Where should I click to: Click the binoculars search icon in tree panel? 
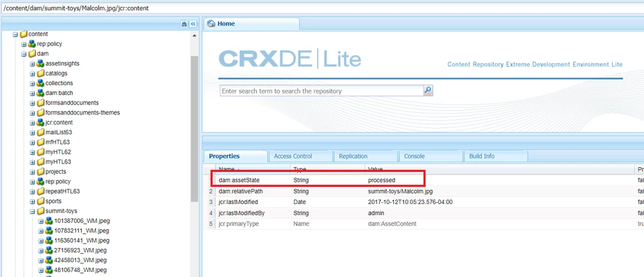pos(184,24)
